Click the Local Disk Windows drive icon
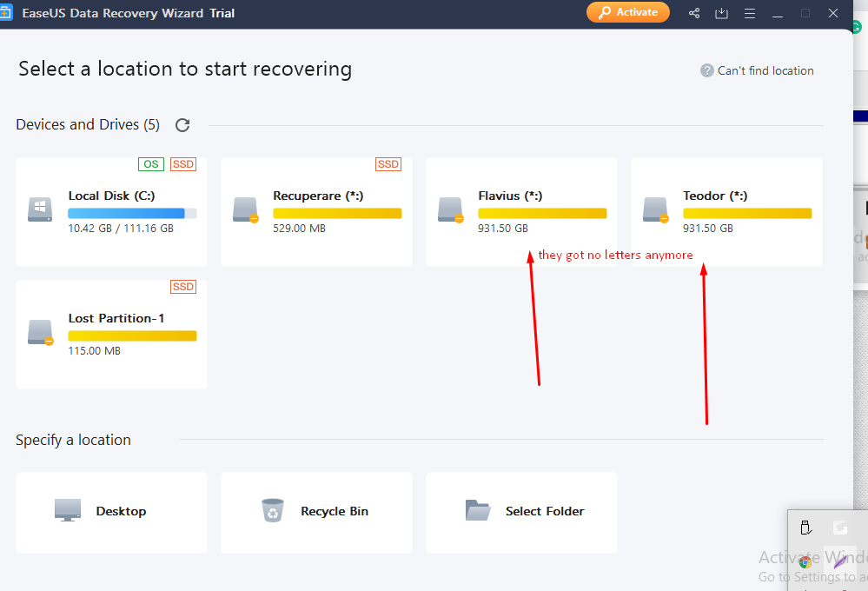 click(40, 209)
